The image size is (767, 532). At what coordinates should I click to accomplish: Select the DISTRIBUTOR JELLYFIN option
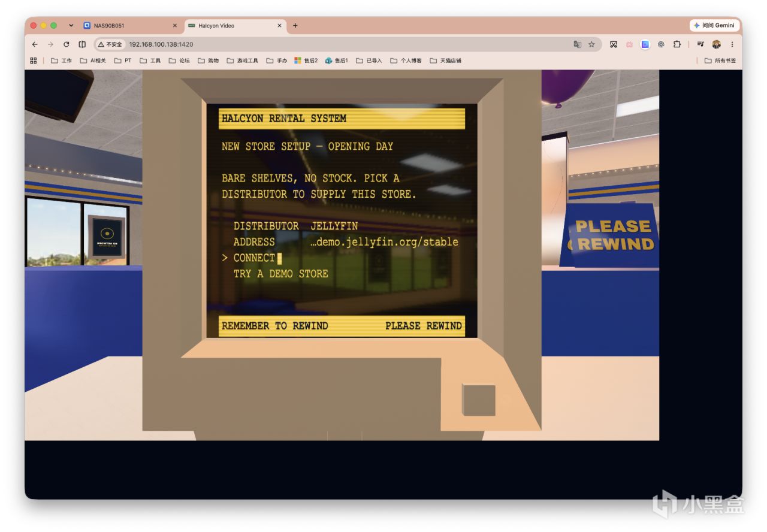tap(295, 226)
